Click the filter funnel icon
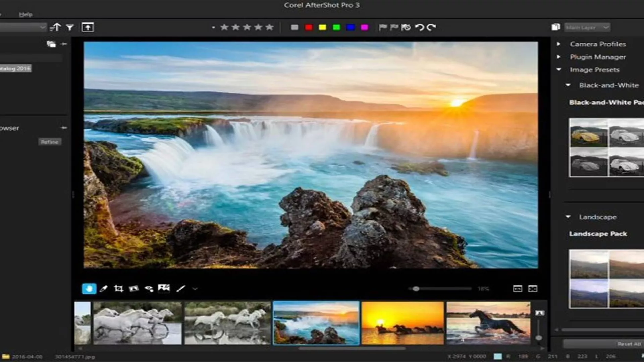This screenshot has height=362, width=644. tap(70, 27)
